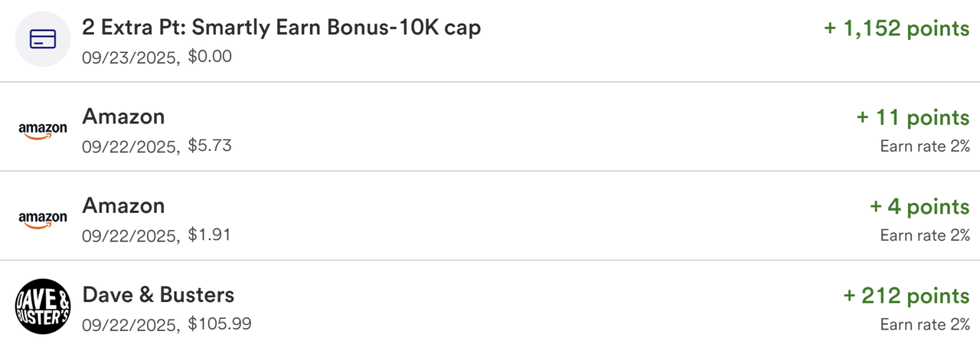This screenshot has width=980, height=341.
Task: Click the 09/22/2025, $105.99 date line
Action: coord(166,323)
